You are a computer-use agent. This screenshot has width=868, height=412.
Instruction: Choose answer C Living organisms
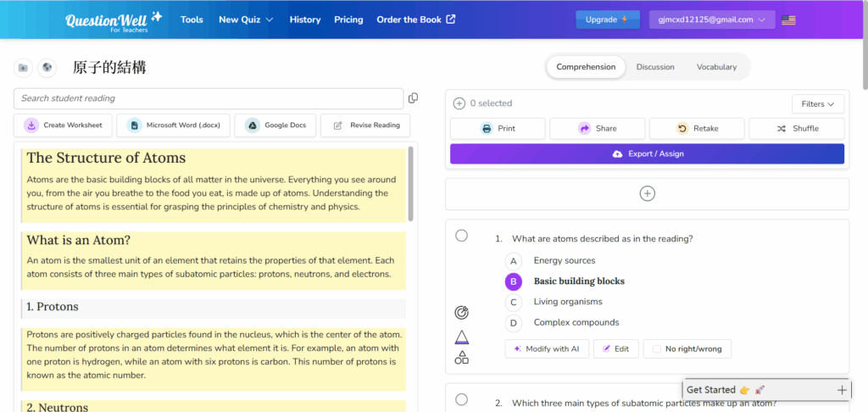513,303
